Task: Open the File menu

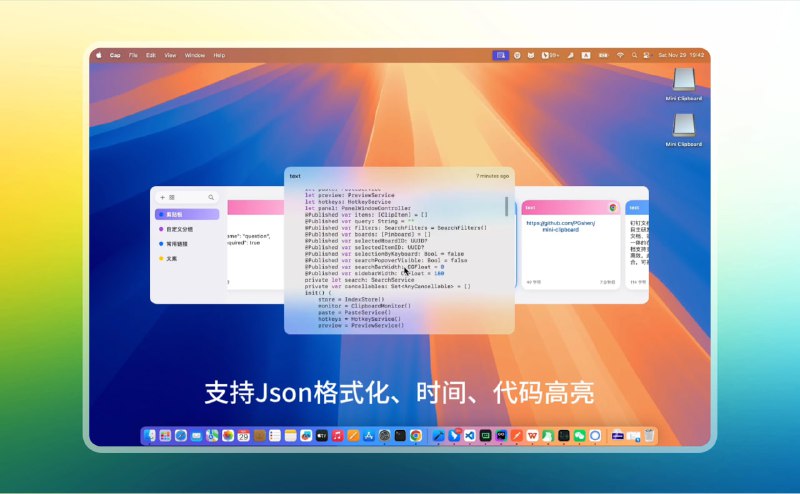Action: click(133, 55)
